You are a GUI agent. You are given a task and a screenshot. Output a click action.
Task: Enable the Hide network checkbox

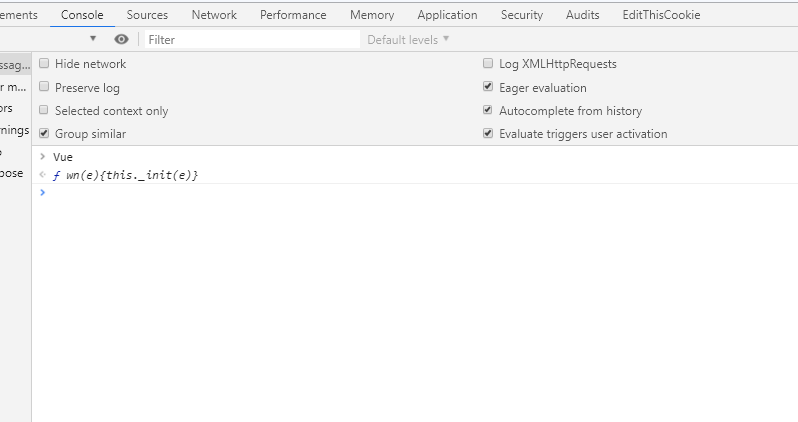tap(44, 64)
